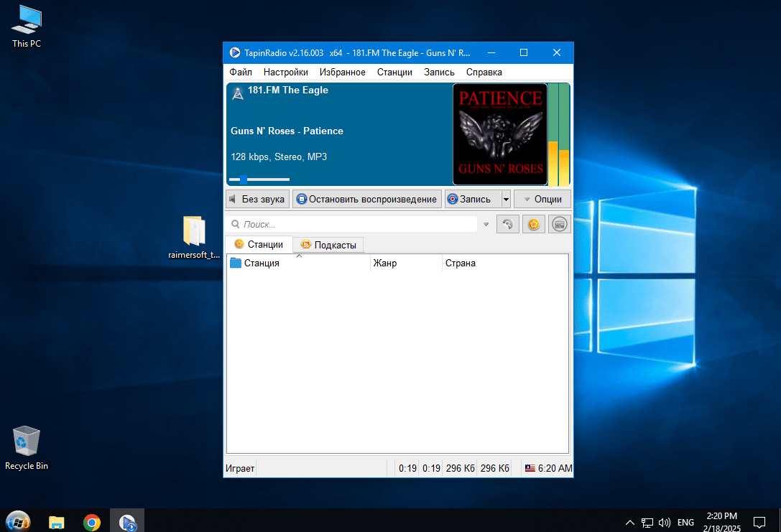Screen dimensions: 781x532
Task: Click the song title Guns N' Roses - Patience
Action: tap(287, 131)
